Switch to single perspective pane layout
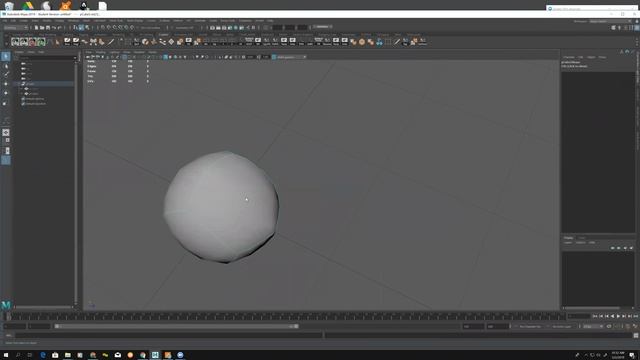Viewport: 640px width, 360px height. pos(6,132)
